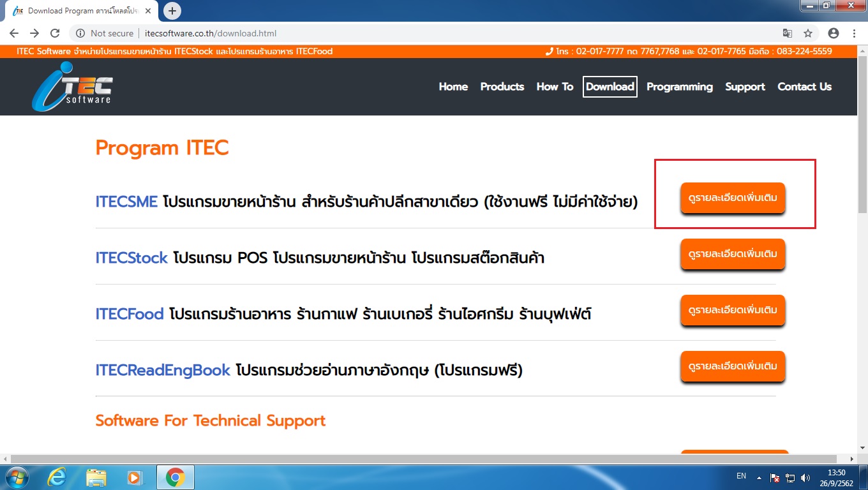Image resolution: width=868 pixels, height=490 pixels.
Task: Click the ITECSME product link
Action: pyautogui.click(x=126, y=202)
